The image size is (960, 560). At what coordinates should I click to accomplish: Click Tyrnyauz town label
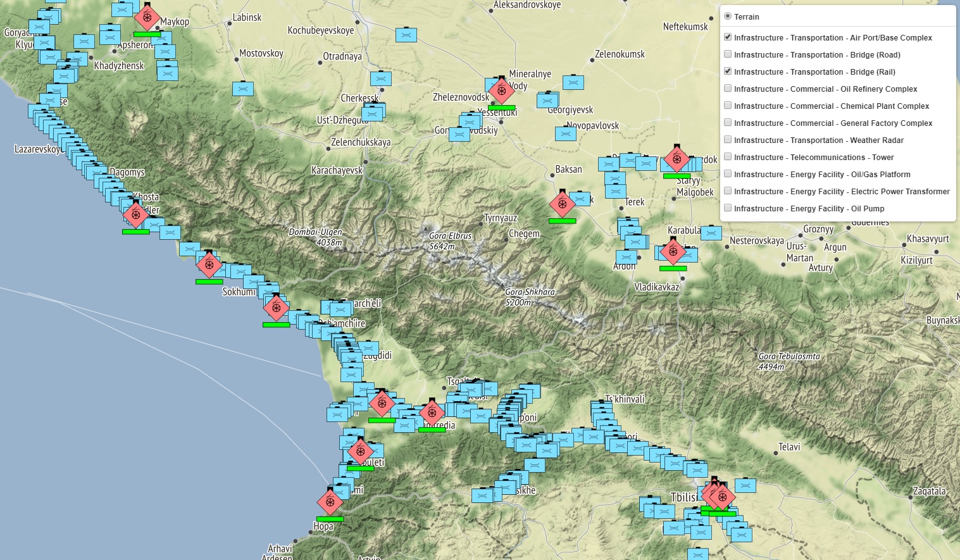[x=501, y=218]
